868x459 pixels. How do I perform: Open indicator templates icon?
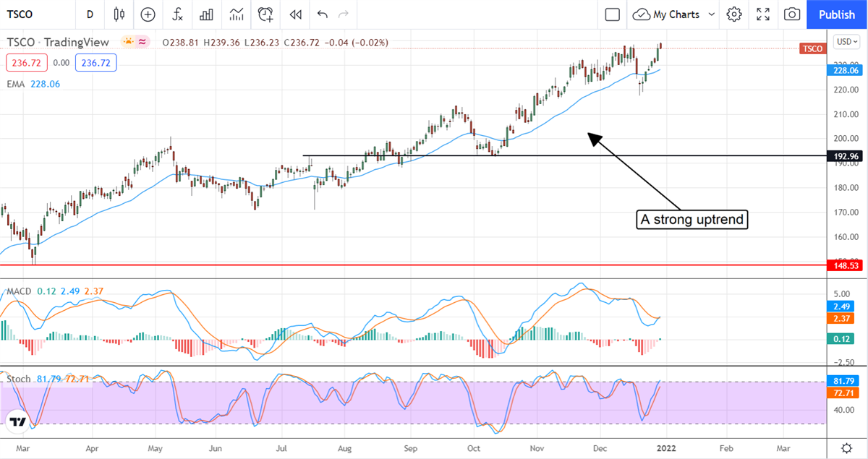(x=237, y=14)
